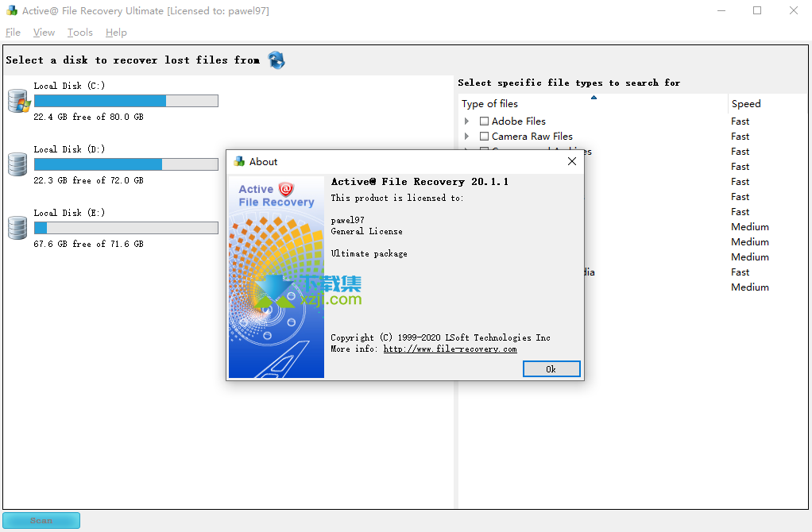This screenshot has width=812, height=532.
Task: Click the licensee name "pawel97" in About
Action: [x=347, y=221]
